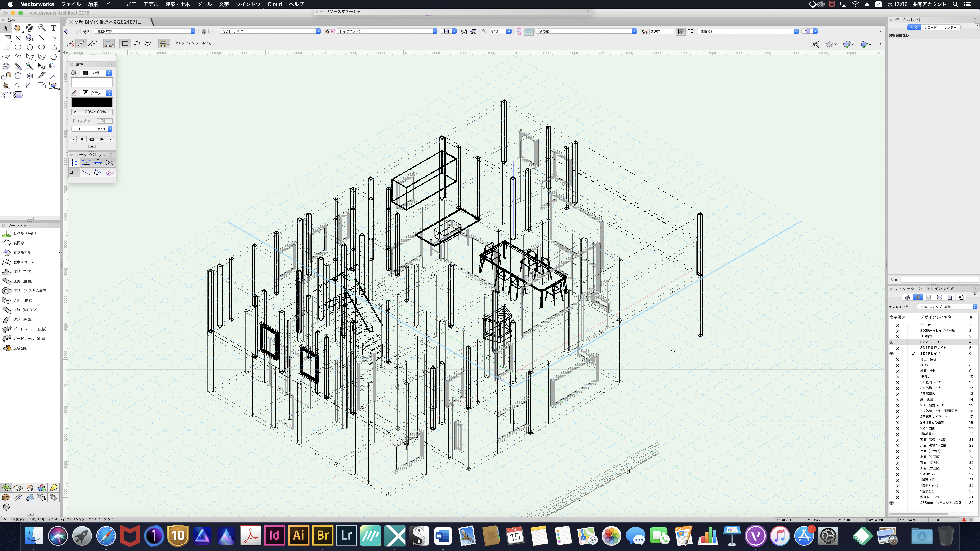
Task: Click the 100%/100% opacity button
Action: click(92, 112)
